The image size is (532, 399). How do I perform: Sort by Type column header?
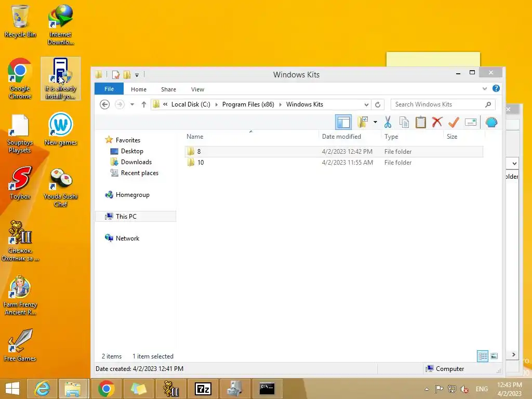pos(391,137)
